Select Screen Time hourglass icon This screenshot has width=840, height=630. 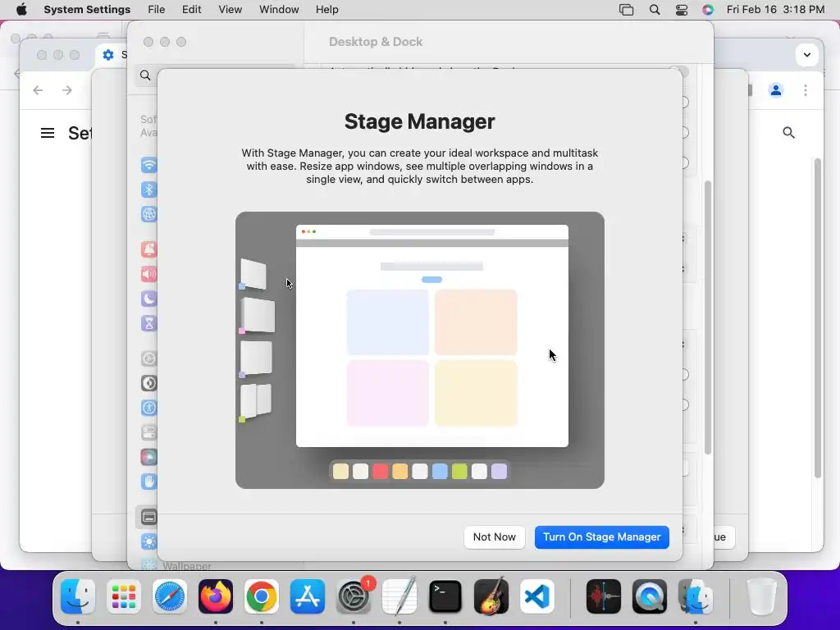[x=149, y=323]
